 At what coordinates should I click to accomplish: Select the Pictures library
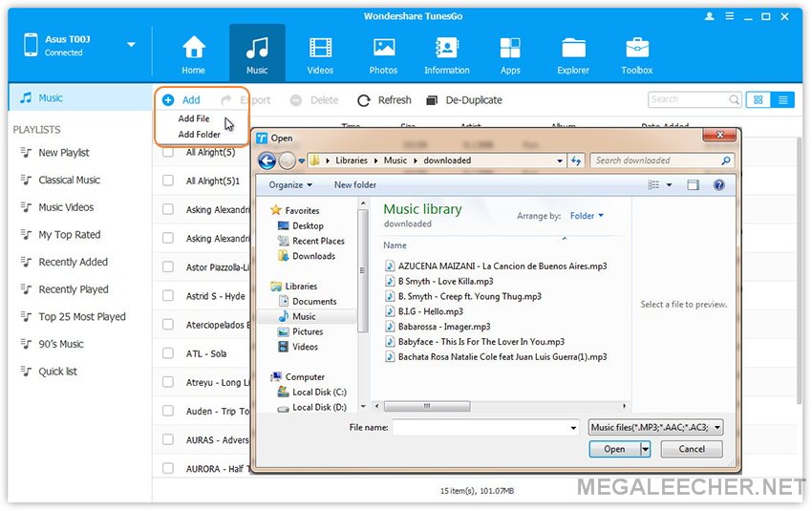301,331
